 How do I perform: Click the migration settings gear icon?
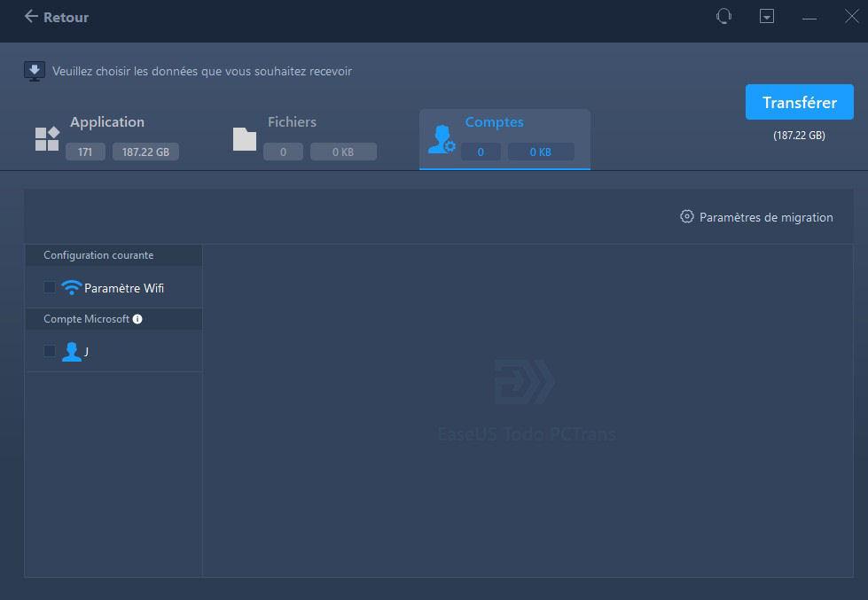pos(686,216)
